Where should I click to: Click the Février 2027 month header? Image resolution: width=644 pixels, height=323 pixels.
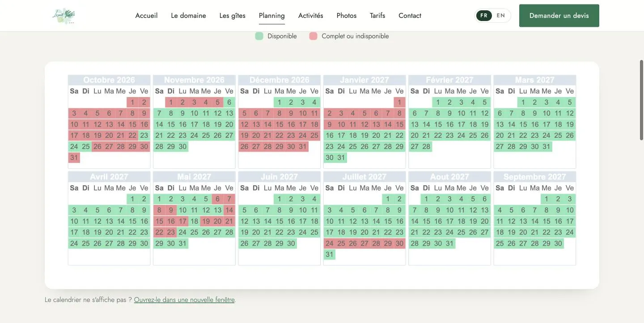coord(449,80)
